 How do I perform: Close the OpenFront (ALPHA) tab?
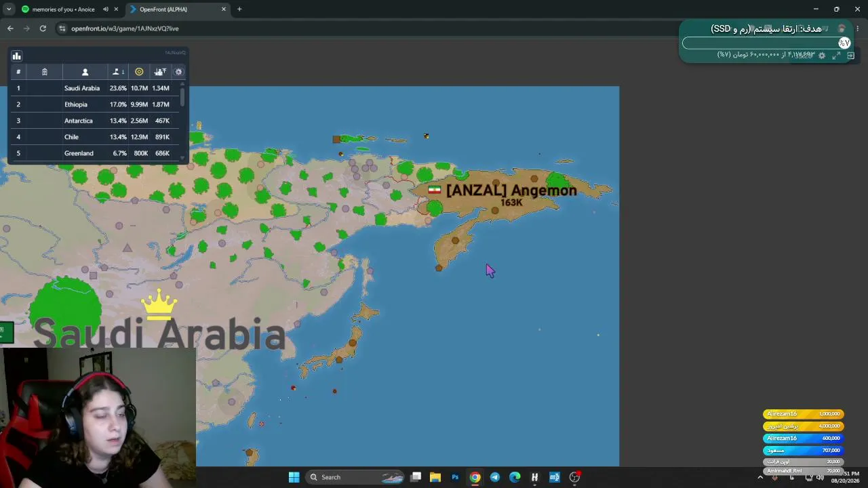[x=224, y=9]
